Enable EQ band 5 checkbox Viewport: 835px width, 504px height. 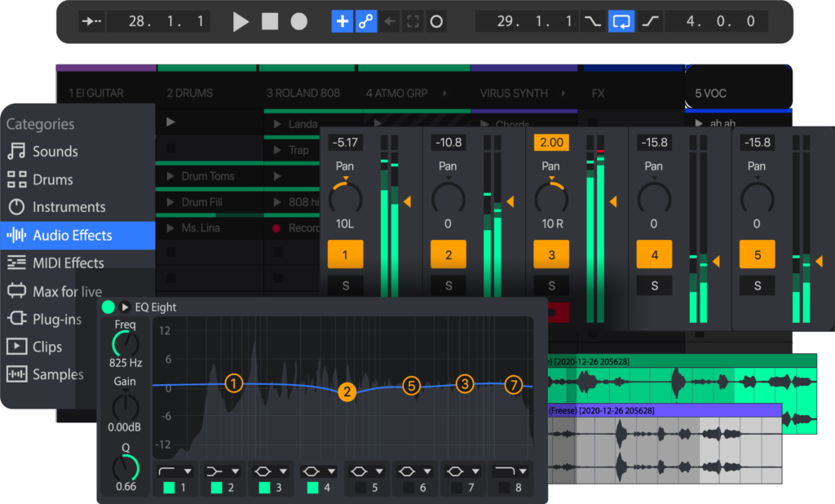360,488
